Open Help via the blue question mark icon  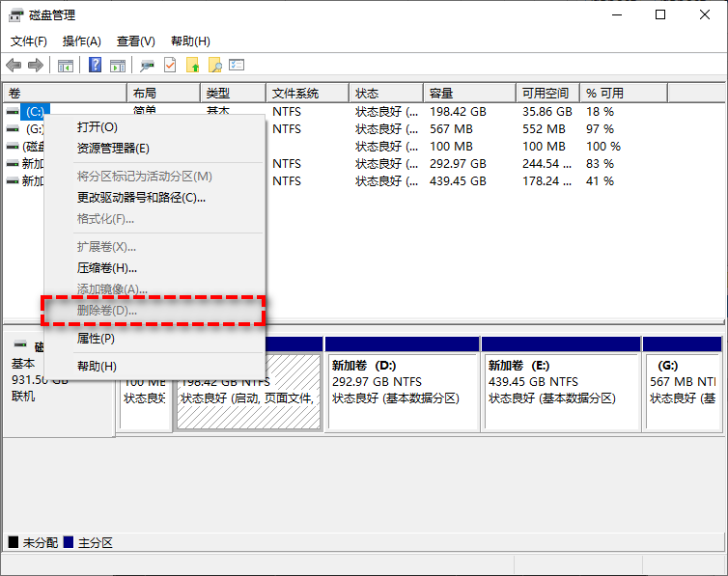[96, 66]
